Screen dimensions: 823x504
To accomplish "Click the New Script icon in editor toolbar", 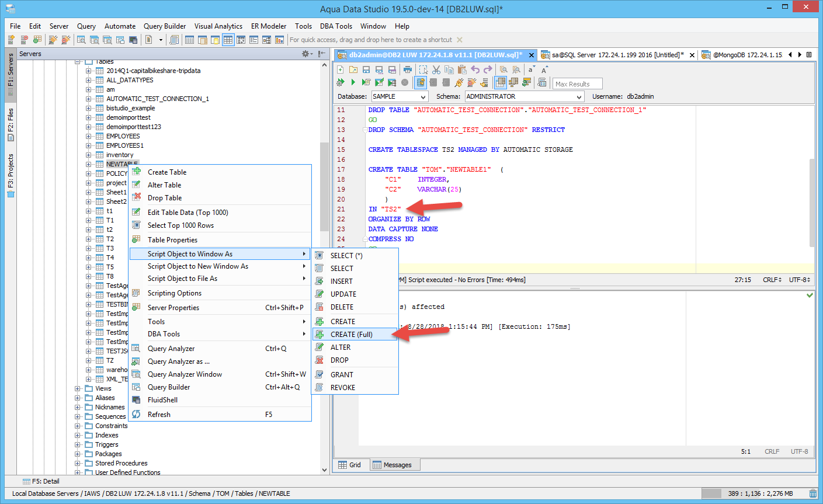I will (x=341, y=69).
